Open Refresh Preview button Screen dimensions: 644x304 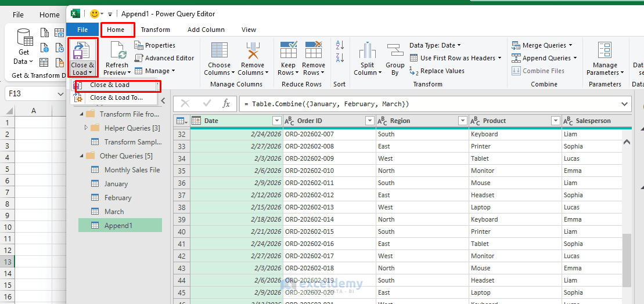[117, 58]
